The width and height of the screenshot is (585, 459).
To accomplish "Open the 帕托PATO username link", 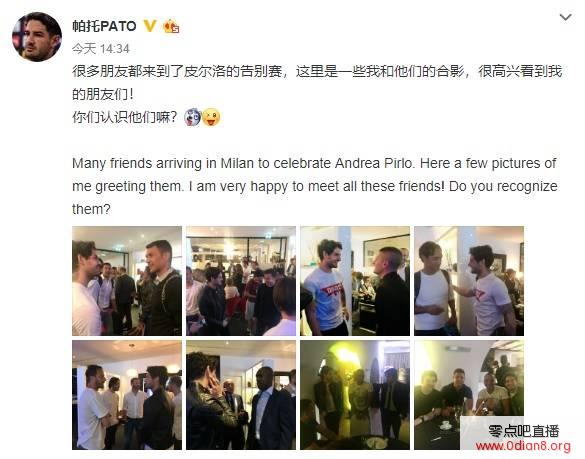I will (x=104, y=26).
